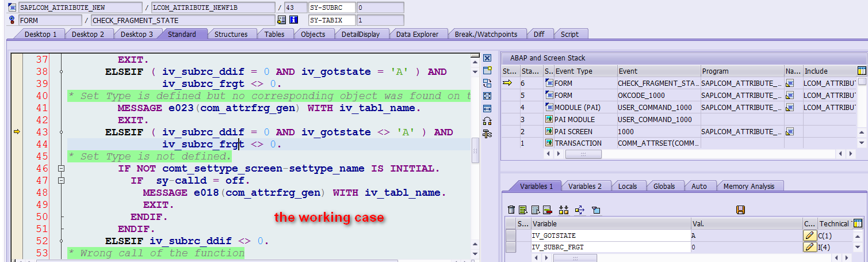Select the row marker beside IV_GOTSTATE

[511, 236]
